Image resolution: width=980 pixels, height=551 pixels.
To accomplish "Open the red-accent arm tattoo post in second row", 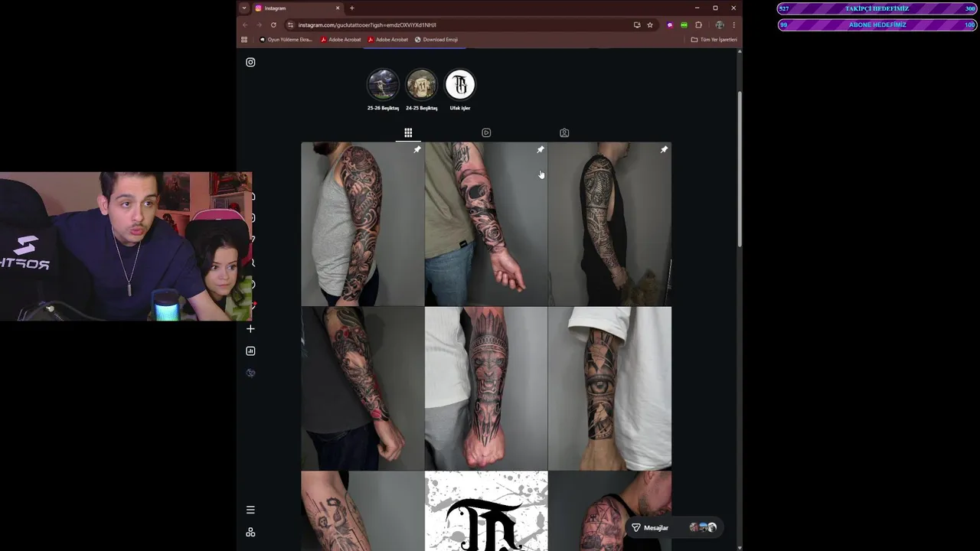I will (x=362, y=389).
